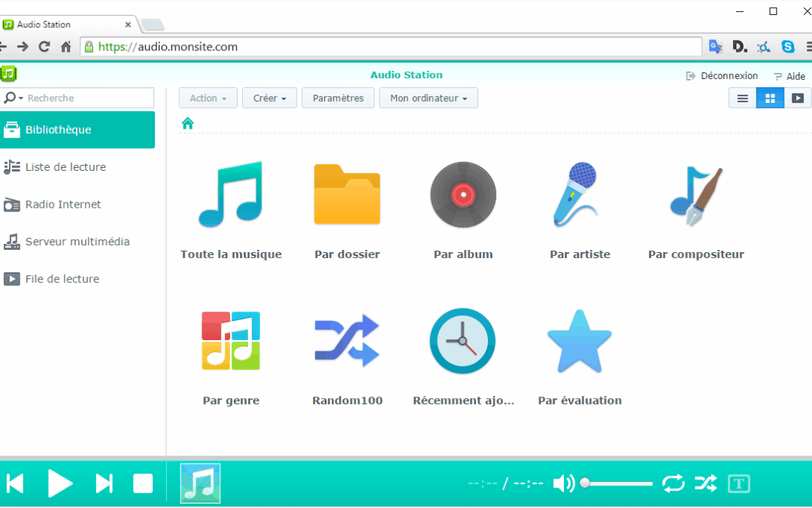Screen dimensions: 812x508
Task: Switch to thumbnail grid view
Action: 770,98
